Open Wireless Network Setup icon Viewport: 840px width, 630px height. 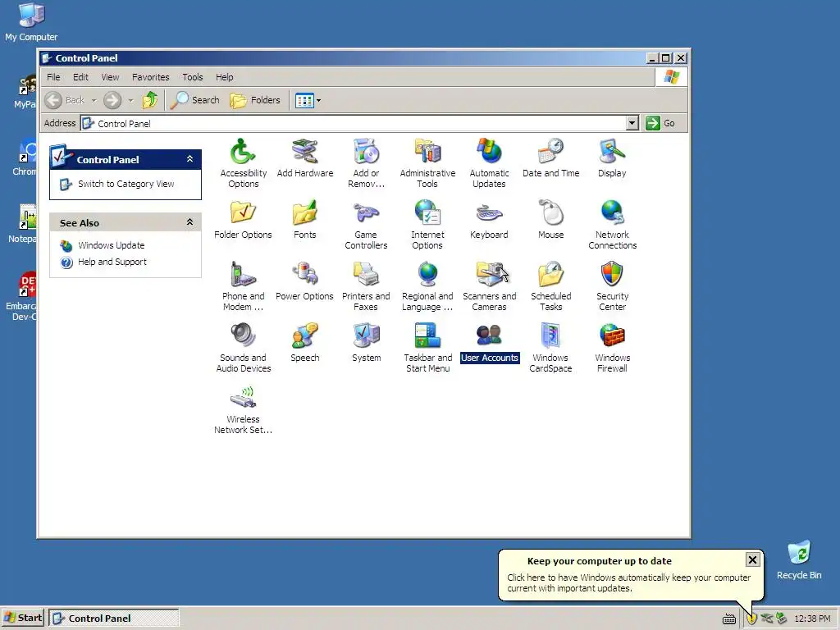point(243,409)
